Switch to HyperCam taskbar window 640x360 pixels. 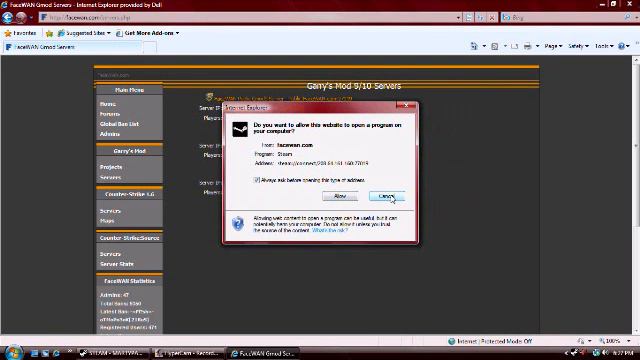pos(188,353)
